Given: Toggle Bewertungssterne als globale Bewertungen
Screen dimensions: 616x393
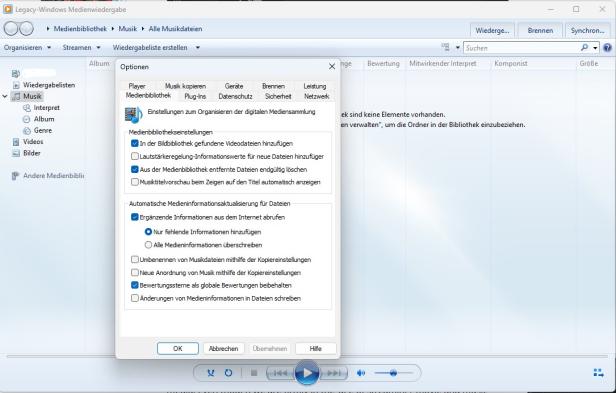Looking at the screenshot, I should pyautogui.click(x=135, y=285).
